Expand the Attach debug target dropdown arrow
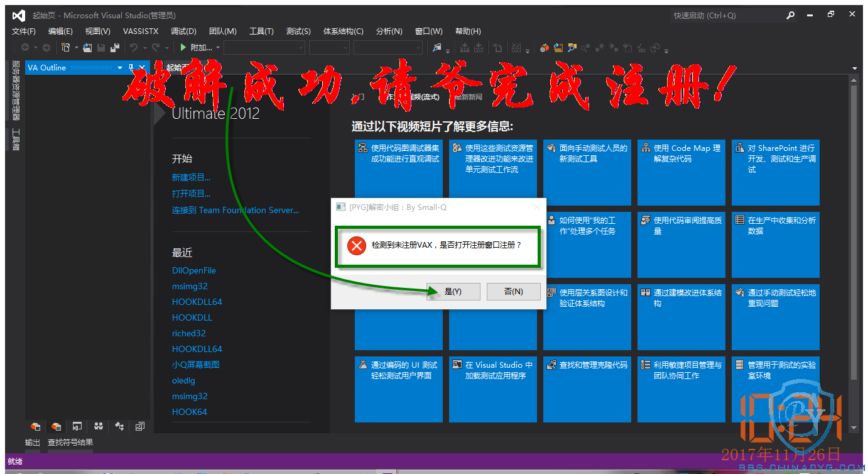Viewport: 868px width, 474px height. click(218, 47)
